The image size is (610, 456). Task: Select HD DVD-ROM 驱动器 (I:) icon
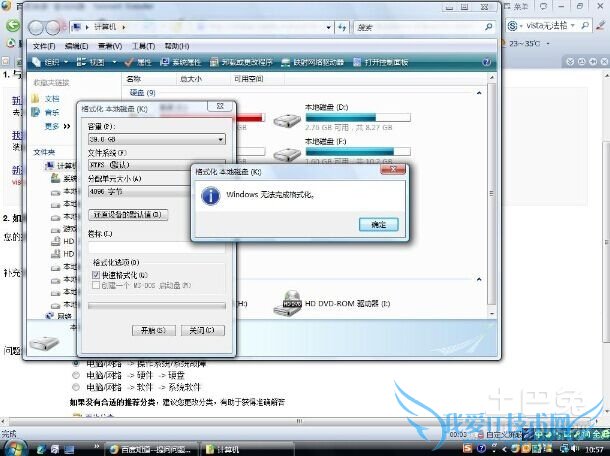point(287,304)
